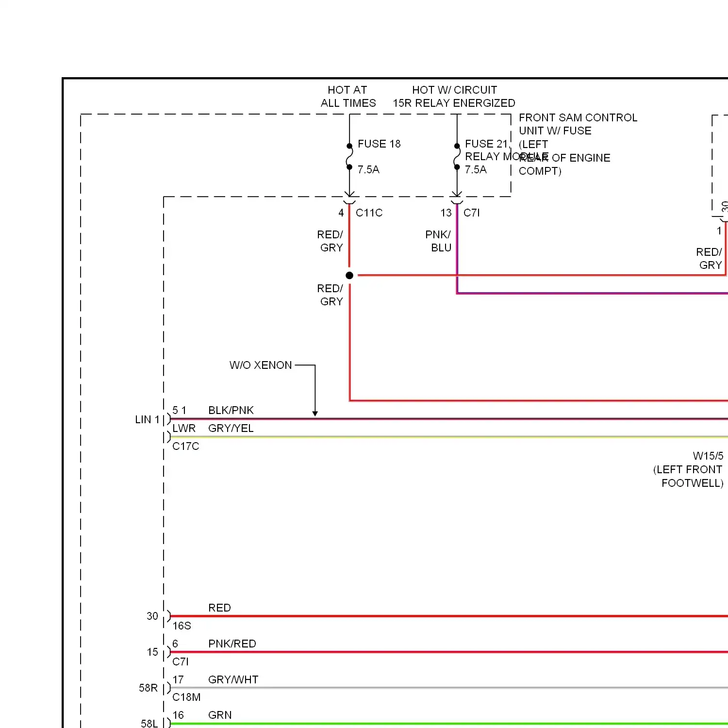
Task: Click the black splice junction dot
Action: 349,275
